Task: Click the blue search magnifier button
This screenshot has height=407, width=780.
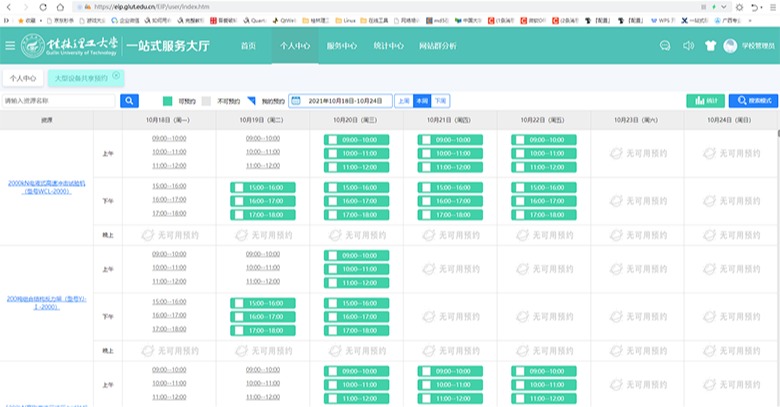Action: click(x=130, y=101)
